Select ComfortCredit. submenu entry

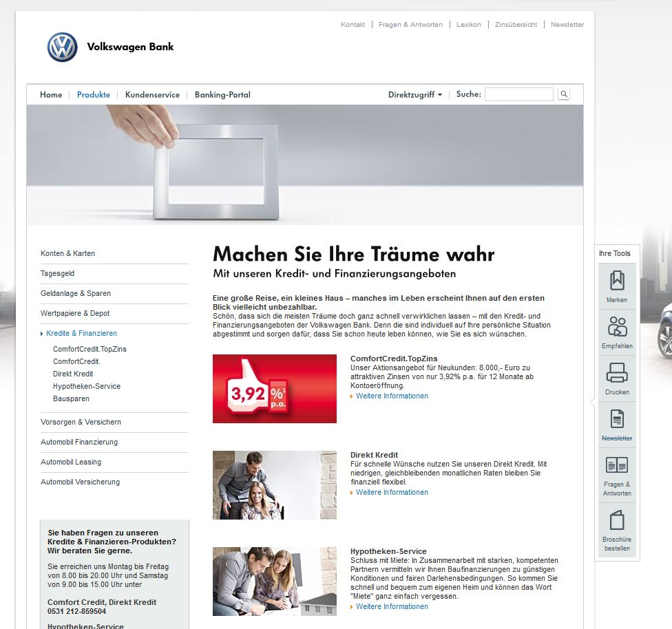click(76, 361)
